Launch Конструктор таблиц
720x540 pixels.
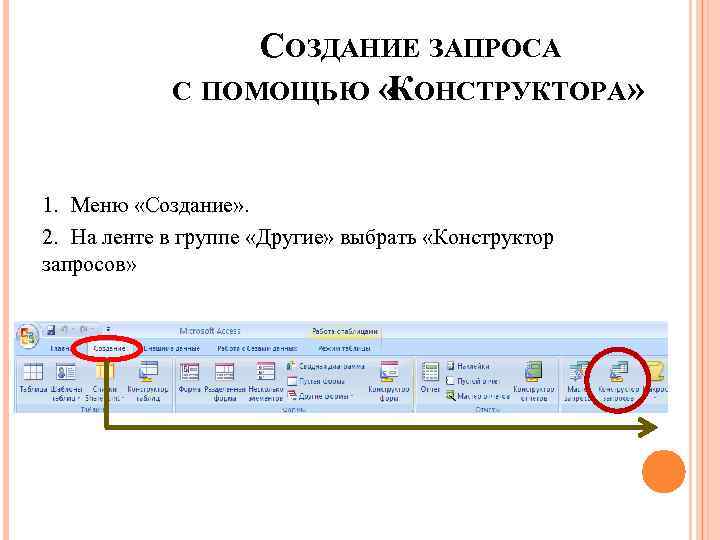148,382
